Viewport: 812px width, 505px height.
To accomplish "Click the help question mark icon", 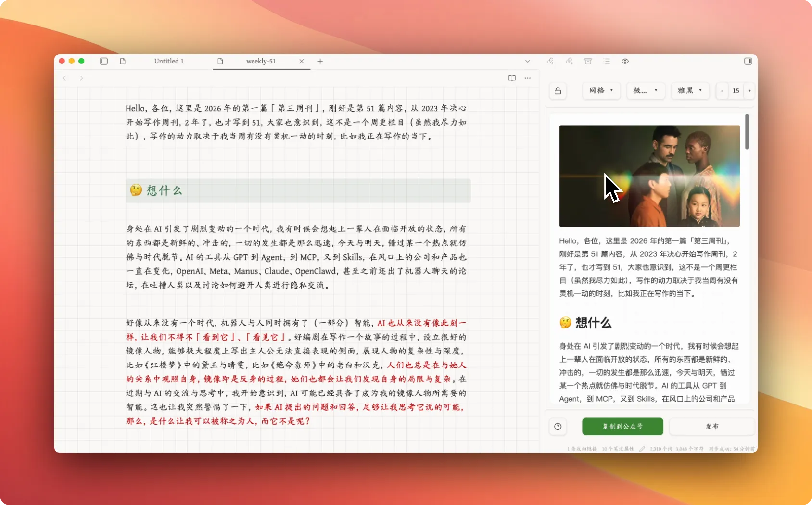I will click(x=558, y=427).
